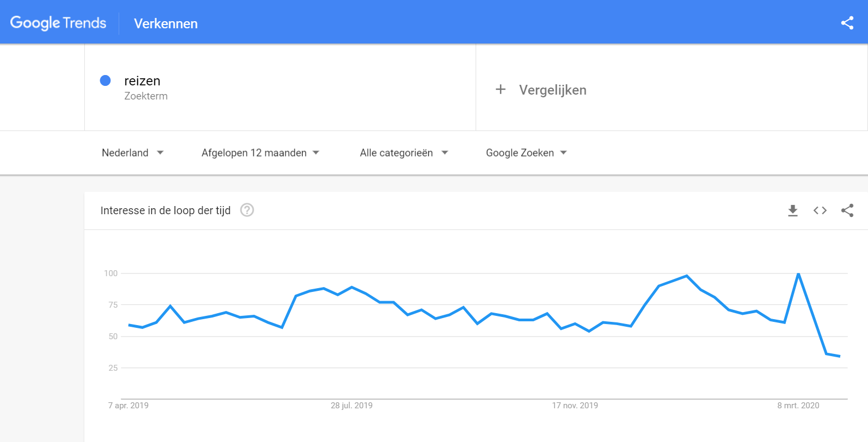
Task: Click the last data point of the chart line
Action: coord(840,356)
